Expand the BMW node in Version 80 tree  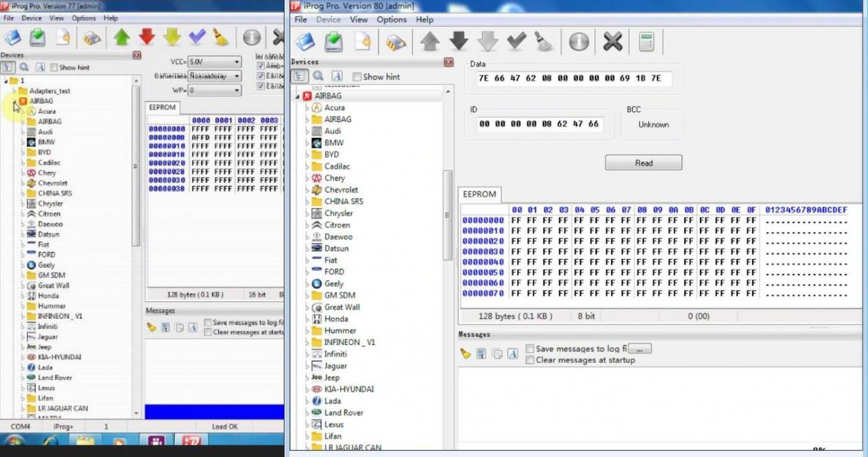307,143
